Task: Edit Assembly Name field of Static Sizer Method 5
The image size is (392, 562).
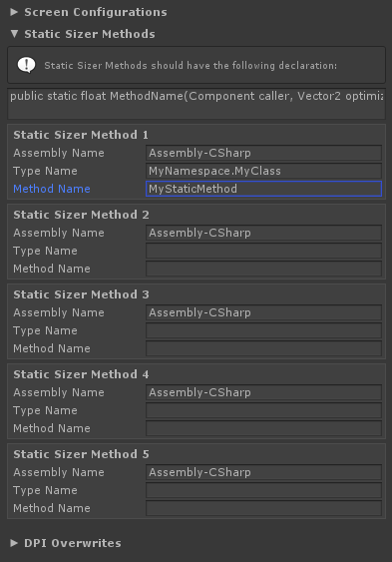Action: [264, 473]
